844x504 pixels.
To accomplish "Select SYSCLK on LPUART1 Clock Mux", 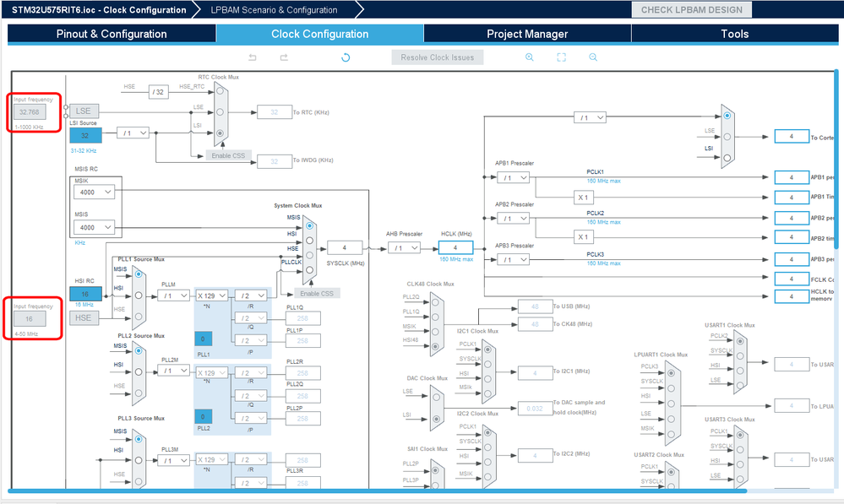I will coord(671,387).
